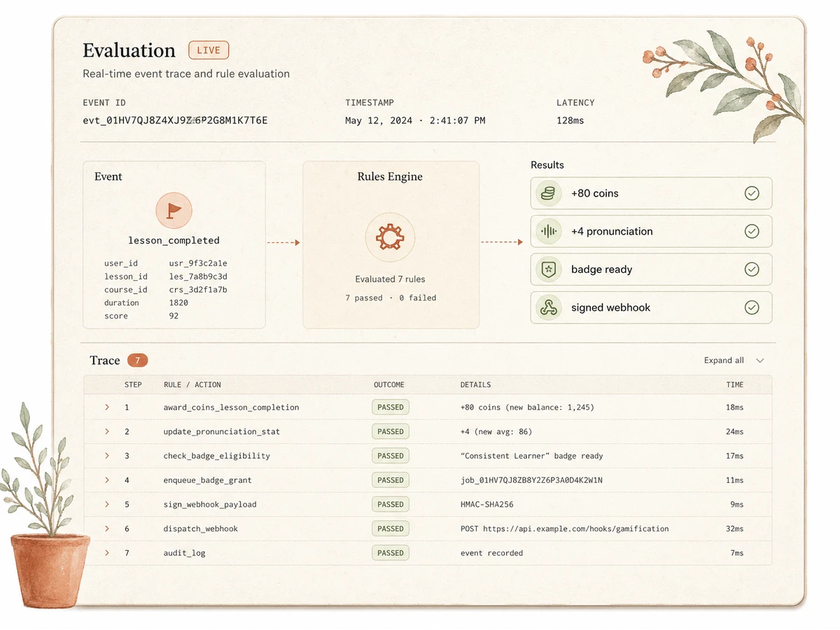Screen dimensions: 840x630
Task: Click the score value 92
Action: pyautogui.click(x=174, y=316)
